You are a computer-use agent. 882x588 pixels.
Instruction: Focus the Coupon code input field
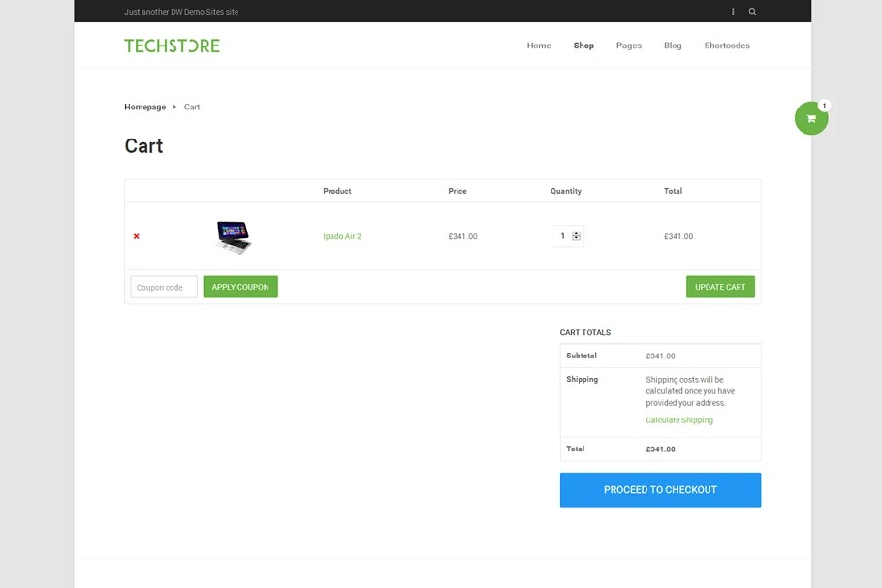click(x=164, y=287)
